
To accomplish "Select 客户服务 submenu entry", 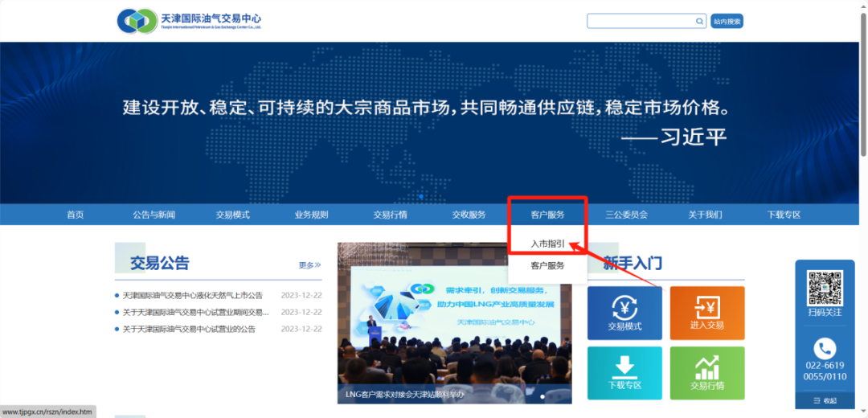I will click(547, 266).
